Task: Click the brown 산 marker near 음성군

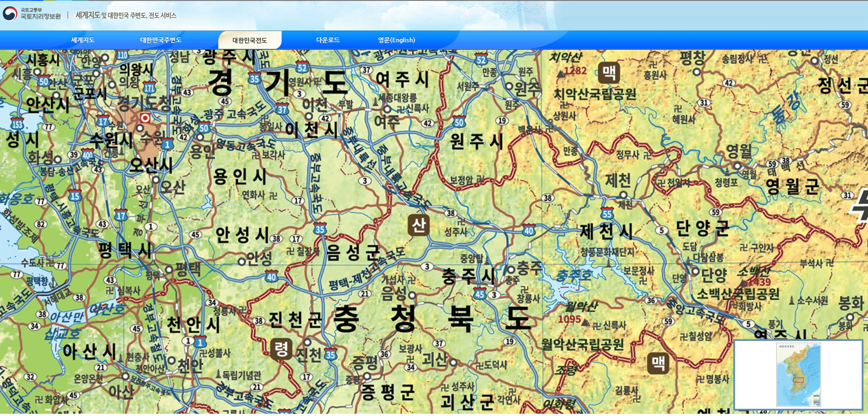Action: [x=419, y=225]
